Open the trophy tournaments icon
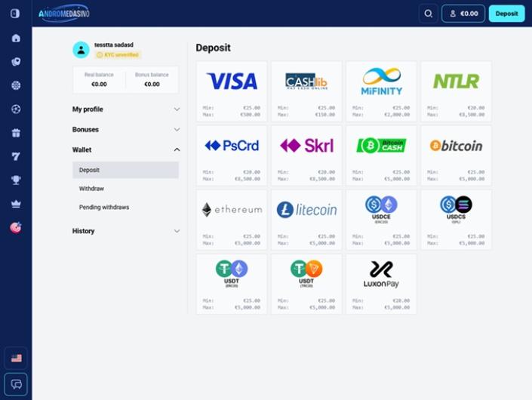This screenshot has height=400, width=532. pos(16,180)
